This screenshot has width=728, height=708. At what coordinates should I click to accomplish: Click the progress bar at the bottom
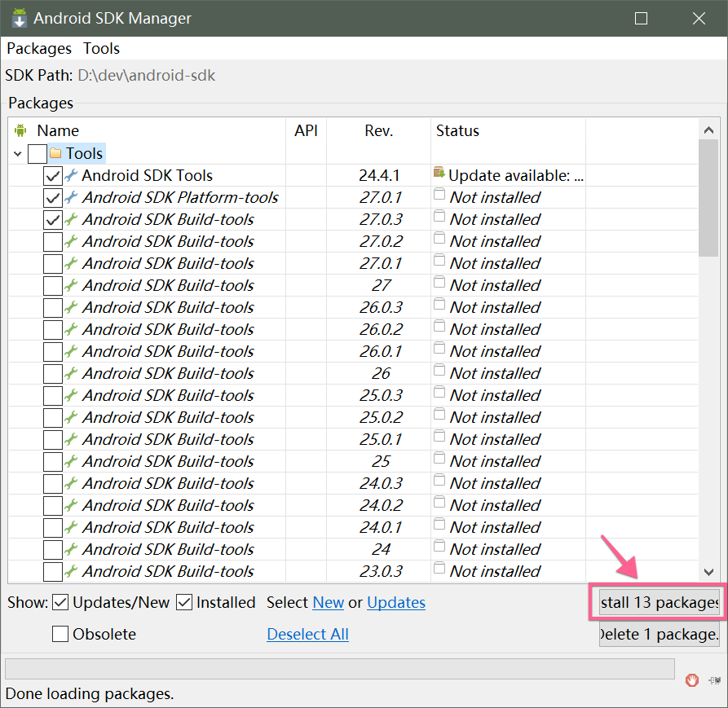pyautogui.click(x=339, y=669)
